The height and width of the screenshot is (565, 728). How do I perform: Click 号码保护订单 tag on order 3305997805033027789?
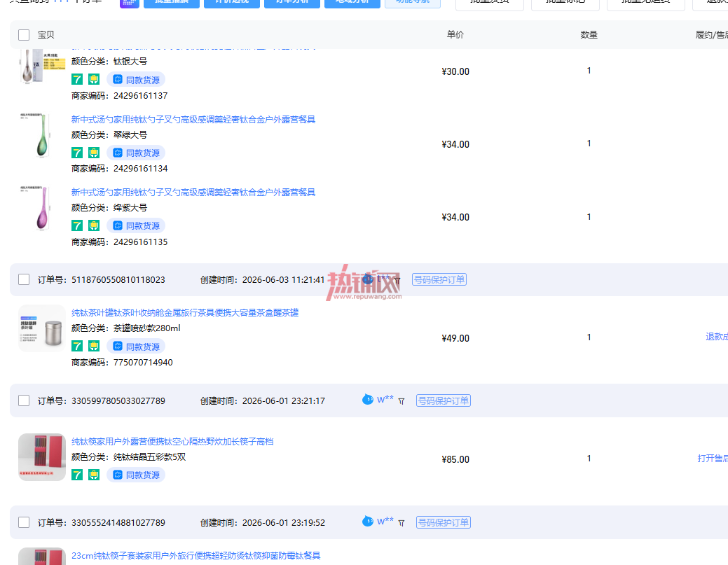pyautogui.click(x=444, y=400)
